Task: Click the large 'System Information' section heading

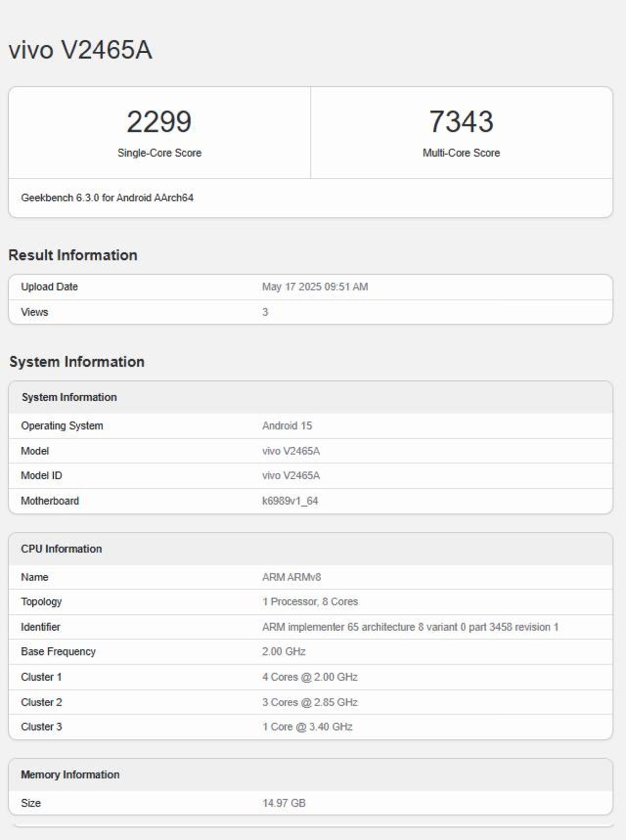Action: [x=77, y=362]
